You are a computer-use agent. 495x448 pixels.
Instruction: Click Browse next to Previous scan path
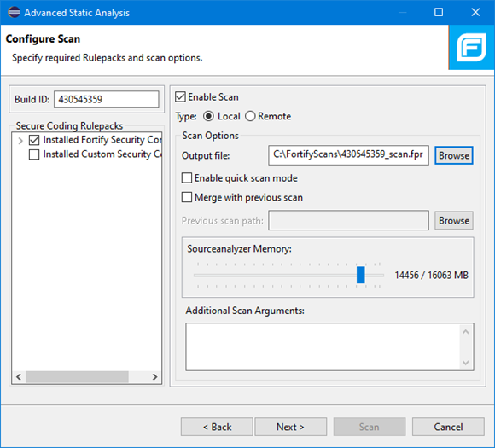454,220
